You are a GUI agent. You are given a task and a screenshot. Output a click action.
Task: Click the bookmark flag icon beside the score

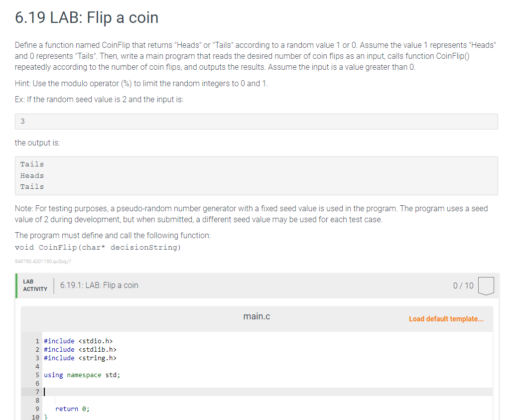point(485,285)
